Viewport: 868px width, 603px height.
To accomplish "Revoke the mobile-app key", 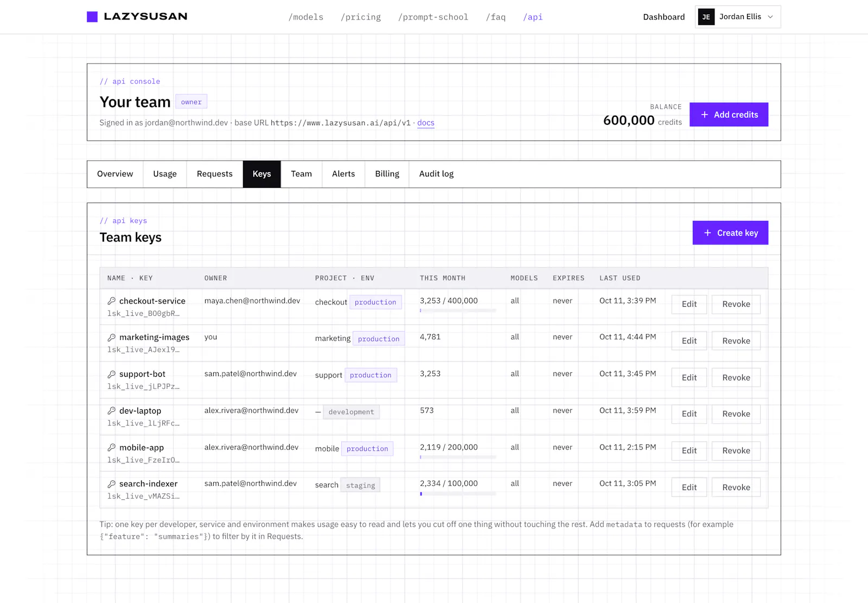I will (736, 450).
